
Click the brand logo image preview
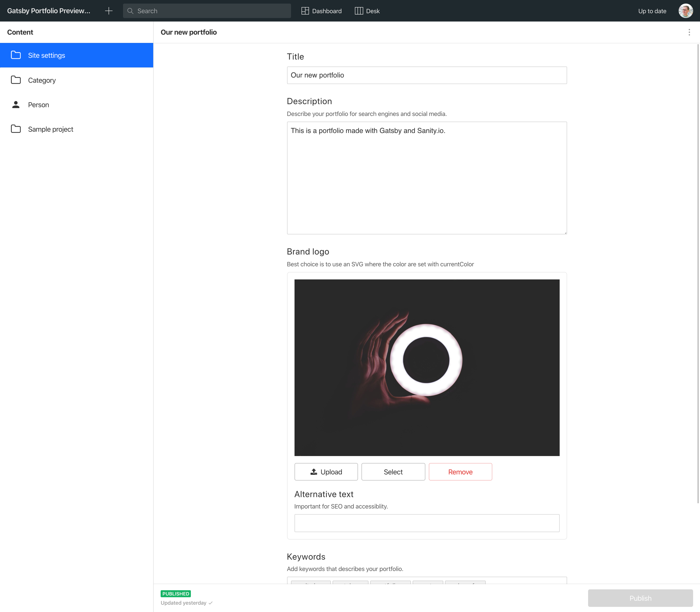coord(427,368)
